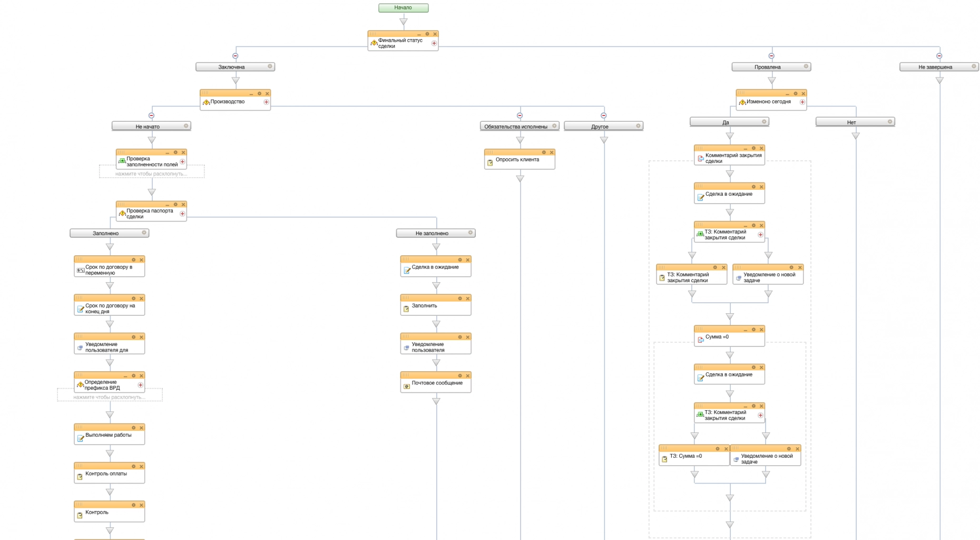This screenshot has width=980, height=540.
Task: Delete the Опросить клиента activity block
Action: [x=552, y=152]
